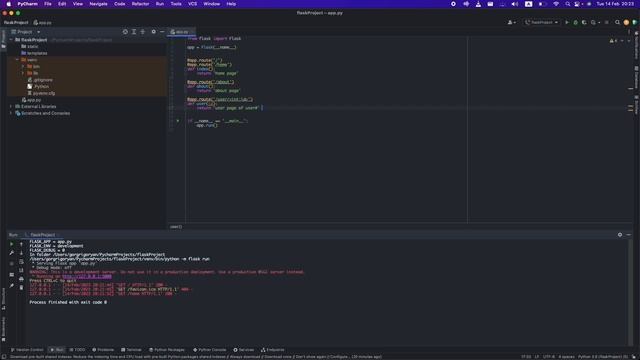Toggle Structure tool window stripe button
Image resolution: width=640 pixels, height=360 pixels.
(x=3, y=299)
